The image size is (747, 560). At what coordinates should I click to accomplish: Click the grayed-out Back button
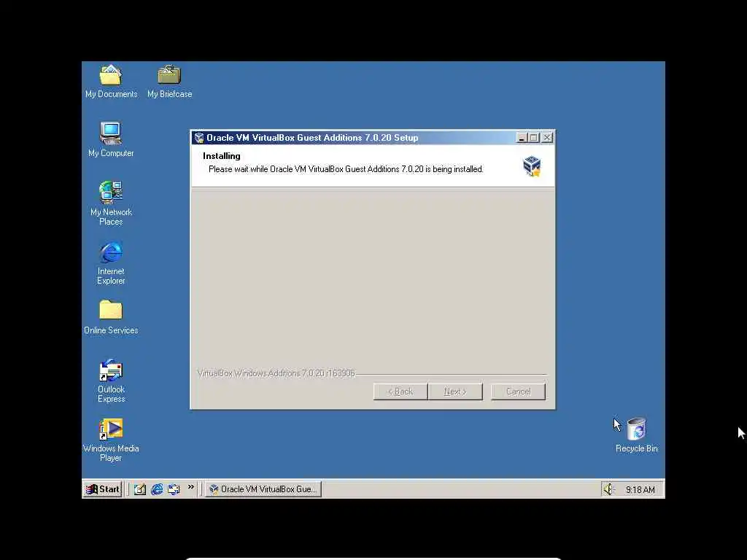[400, 392]
